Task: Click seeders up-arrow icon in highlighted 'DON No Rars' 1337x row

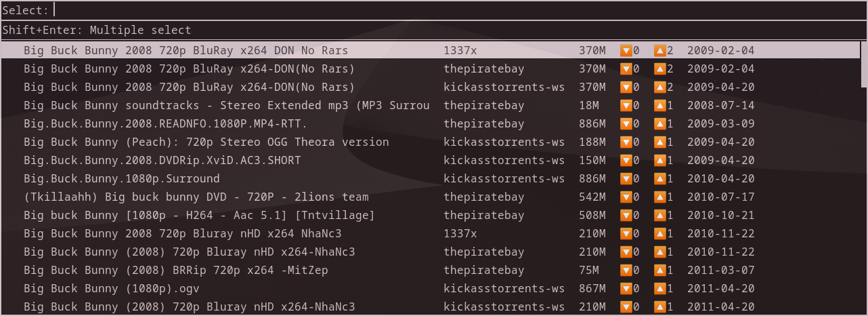Action: coord(660,50)
